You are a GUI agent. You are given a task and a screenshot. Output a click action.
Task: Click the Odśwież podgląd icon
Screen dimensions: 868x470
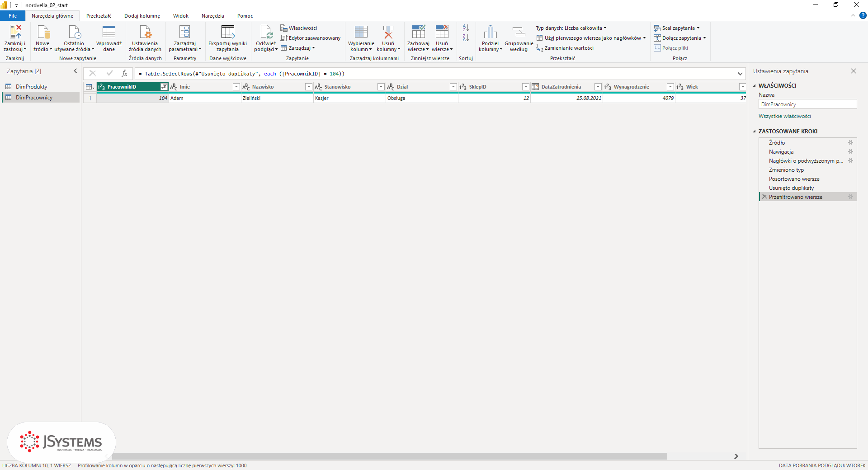pos(266,32)
